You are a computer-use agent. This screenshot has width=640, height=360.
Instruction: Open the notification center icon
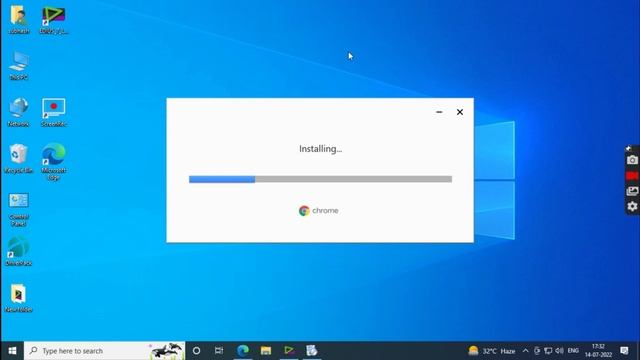click(624, 351)
